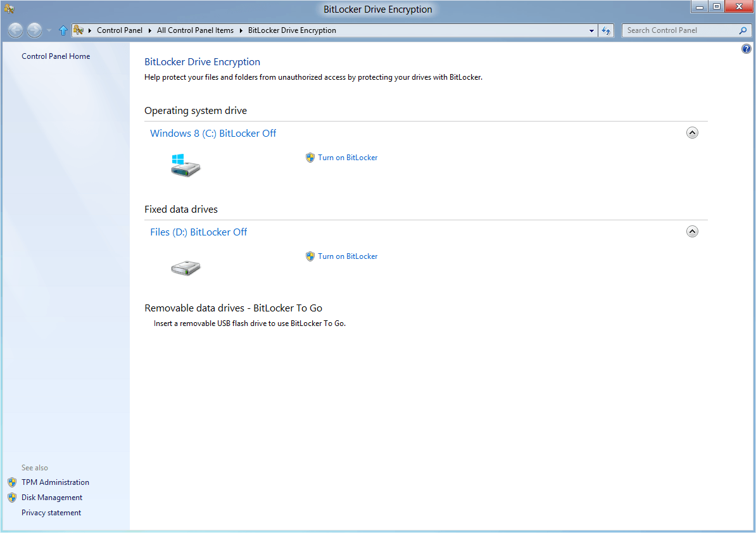This screenshot has width=756, height=533.
Task: Collapse the Files (D:) drive section
Action: coord(692,232)
